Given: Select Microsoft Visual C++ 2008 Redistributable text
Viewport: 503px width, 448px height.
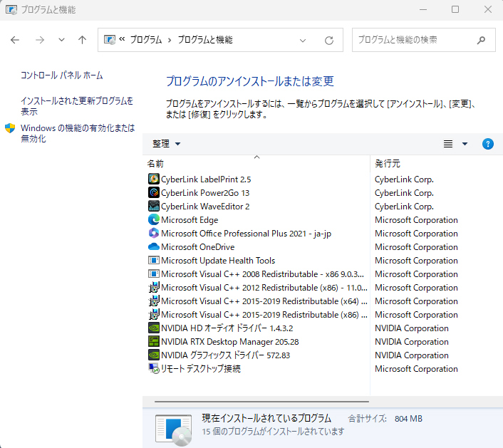Looking at the screenshot, I should 262,274.
